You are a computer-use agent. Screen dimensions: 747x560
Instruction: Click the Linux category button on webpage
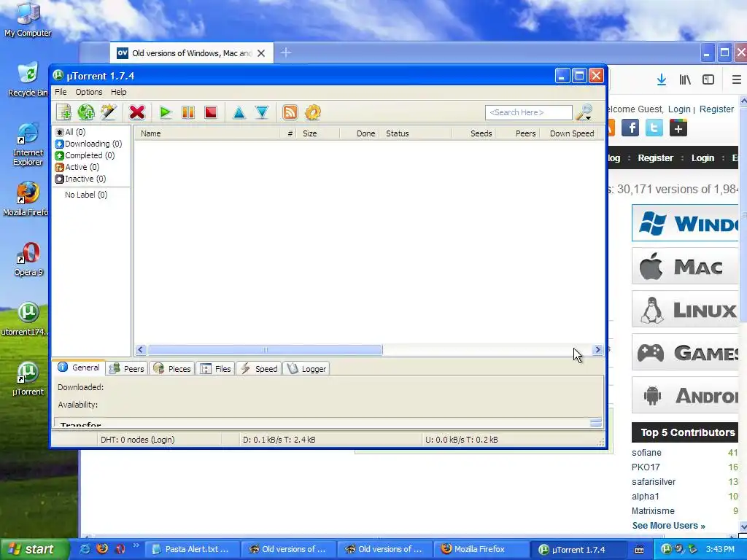point(685,309)
